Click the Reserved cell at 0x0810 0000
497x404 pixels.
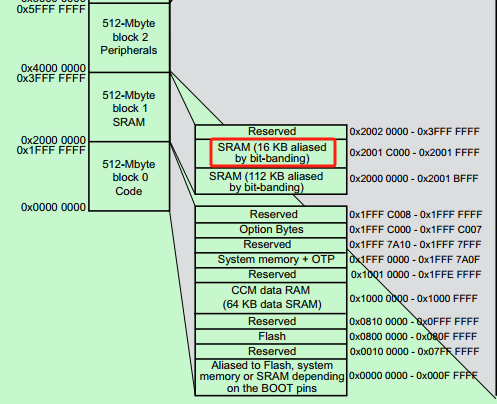271,321
